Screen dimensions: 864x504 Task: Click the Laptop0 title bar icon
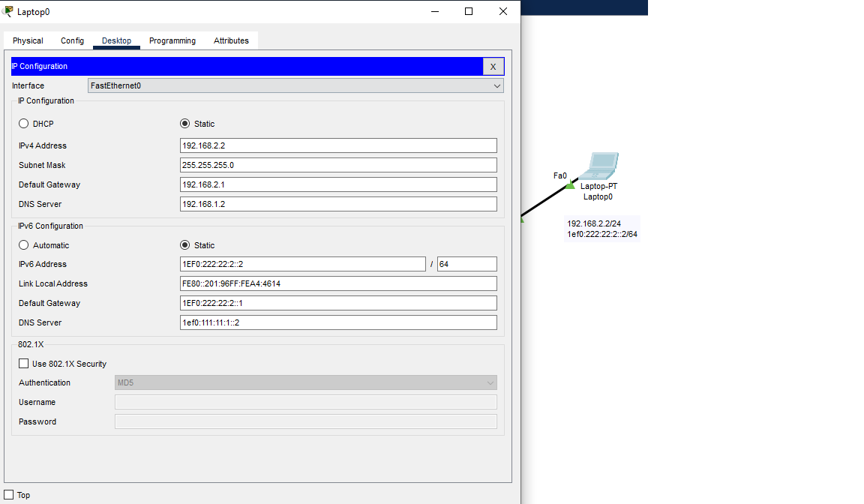click(10, 11)
